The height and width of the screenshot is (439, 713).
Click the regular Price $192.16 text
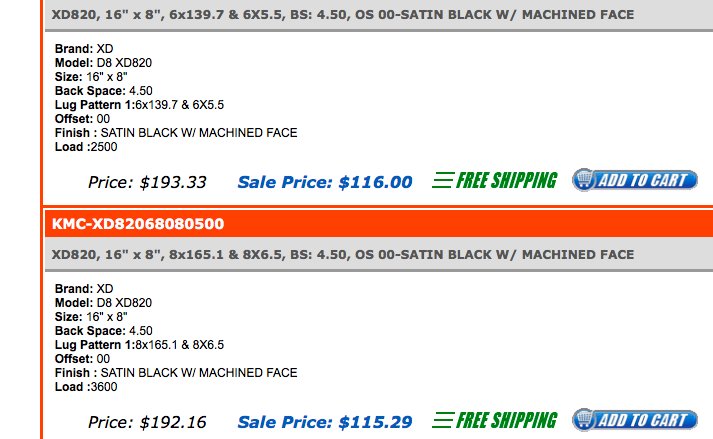[147, 422]
